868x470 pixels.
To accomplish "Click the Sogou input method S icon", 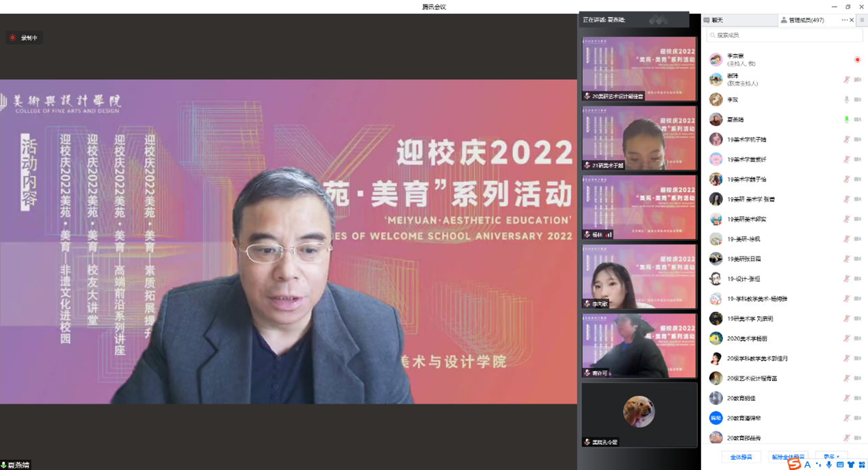I will pyautogui.click(x=793, y=465).
